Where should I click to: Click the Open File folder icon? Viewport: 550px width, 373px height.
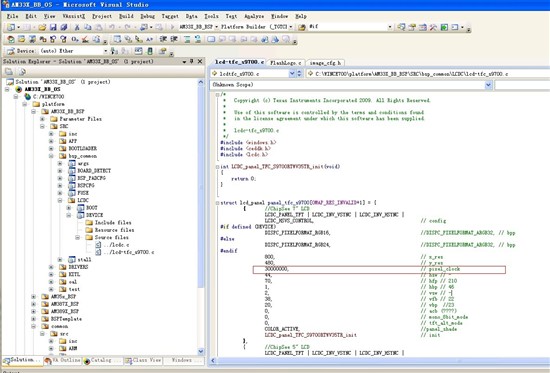click(42, 27)
